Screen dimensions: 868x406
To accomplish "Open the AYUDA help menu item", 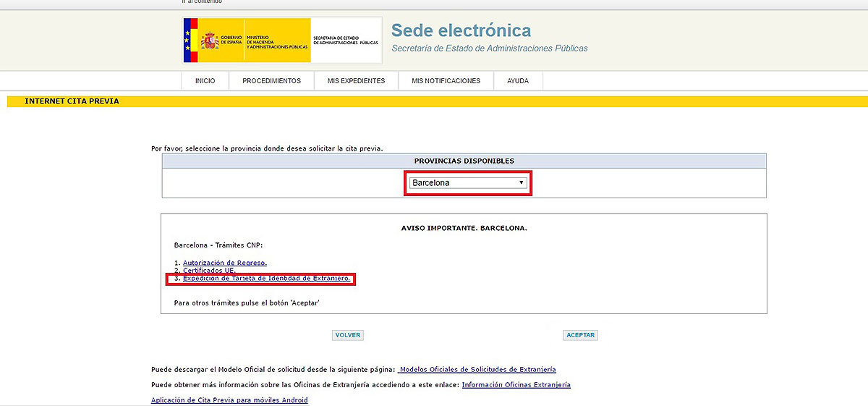I will [518, 81].
